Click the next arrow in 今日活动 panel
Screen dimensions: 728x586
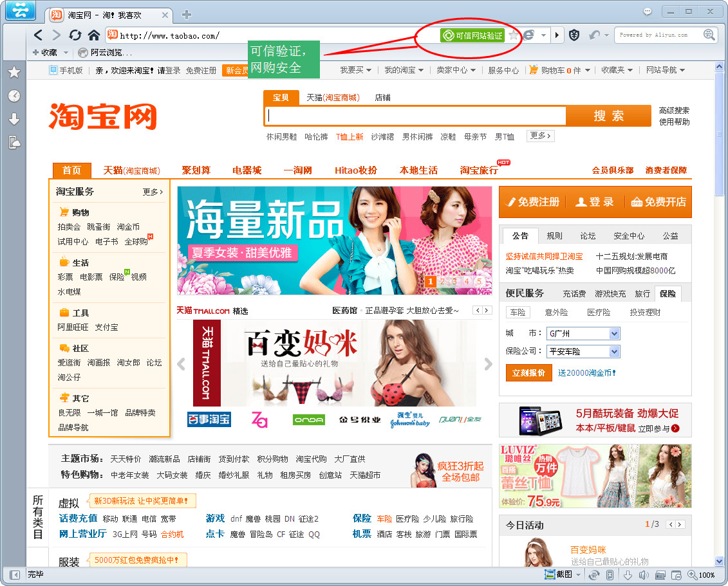(x=680, y=524)
